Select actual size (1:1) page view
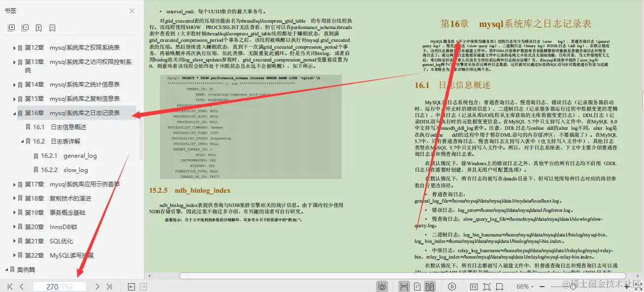Image resolution: width=644 pixels, height=292 pixels. (474, 286)
